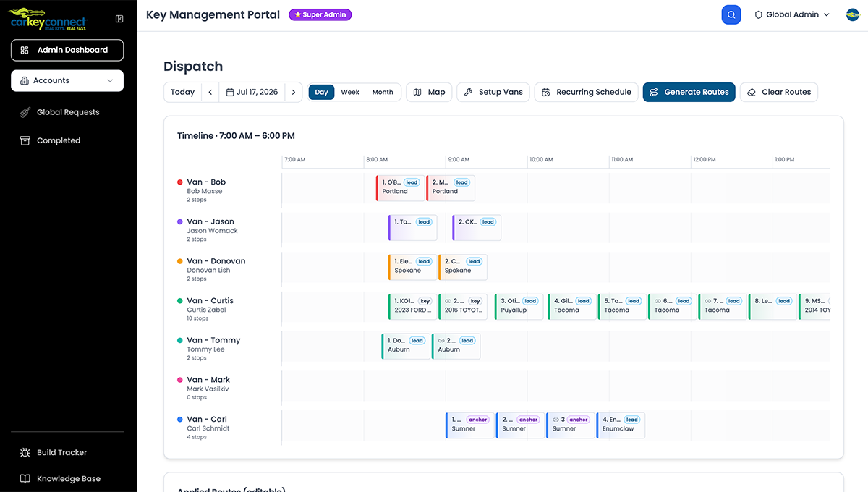868x492 pixels.
Task: Select Curtis stop 1 2023 FORD card
Action: pyautogui.click(x=413, y=306)
